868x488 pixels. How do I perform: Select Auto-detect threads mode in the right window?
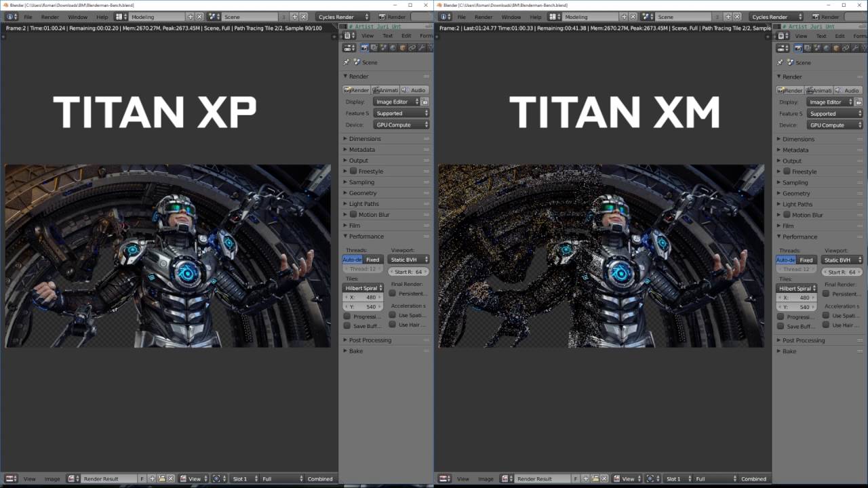point(786,260)
